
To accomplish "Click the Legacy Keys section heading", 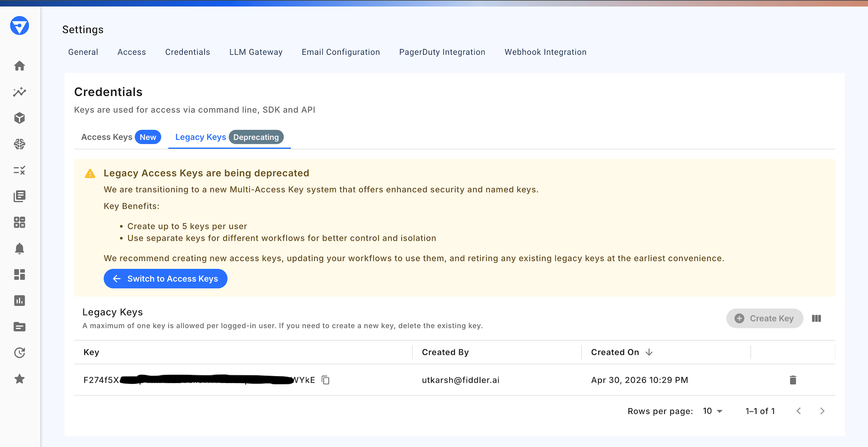I will [112, 312].
